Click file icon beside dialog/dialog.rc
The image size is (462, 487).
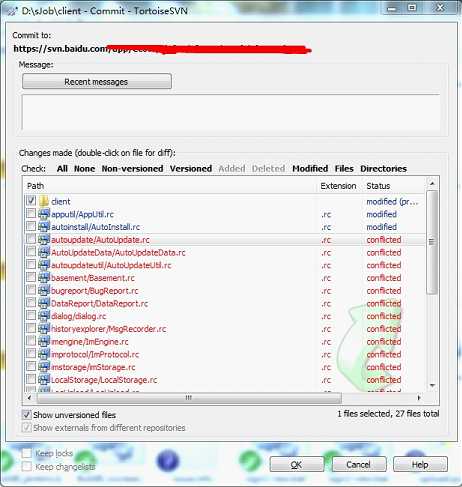pos(44,316)
